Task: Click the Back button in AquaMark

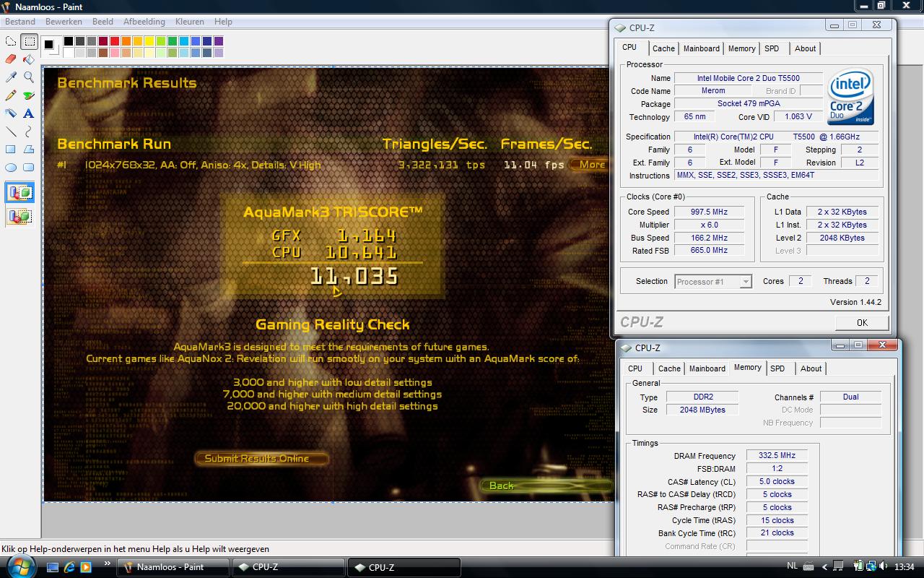Action: tap(546, 486)
